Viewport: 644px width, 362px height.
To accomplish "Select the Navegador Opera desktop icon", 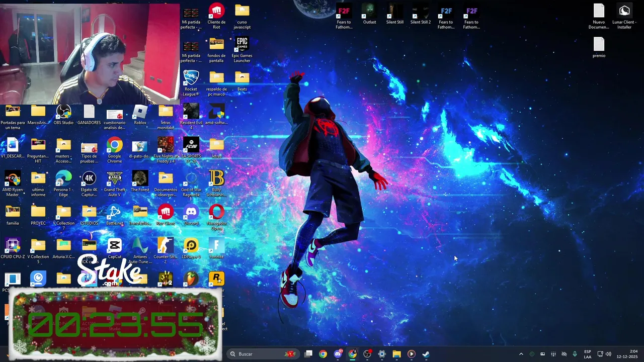I will 216,219.
